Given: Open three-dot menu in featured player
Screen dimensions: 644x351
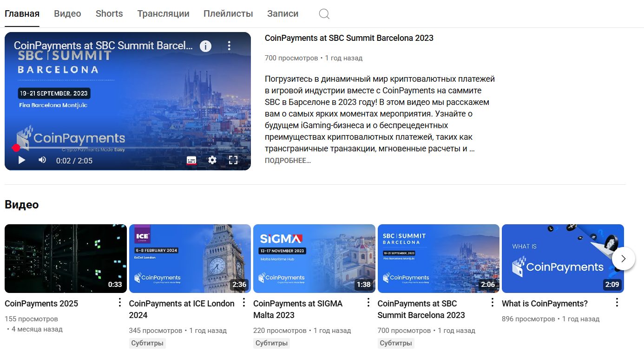Looking at the screenshot, I should [229, 46].
